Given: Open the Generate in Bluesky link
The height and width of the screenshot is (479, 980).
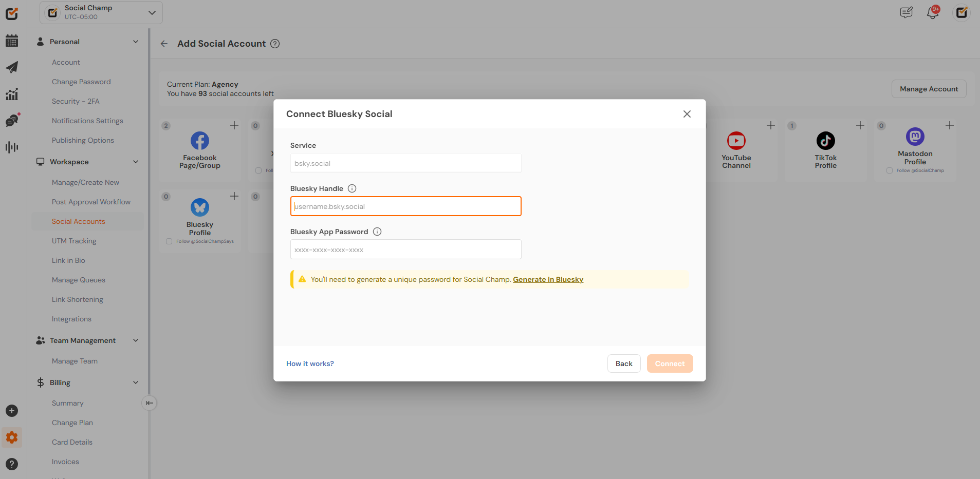Looking at the screenshot, I should (548, 279).
